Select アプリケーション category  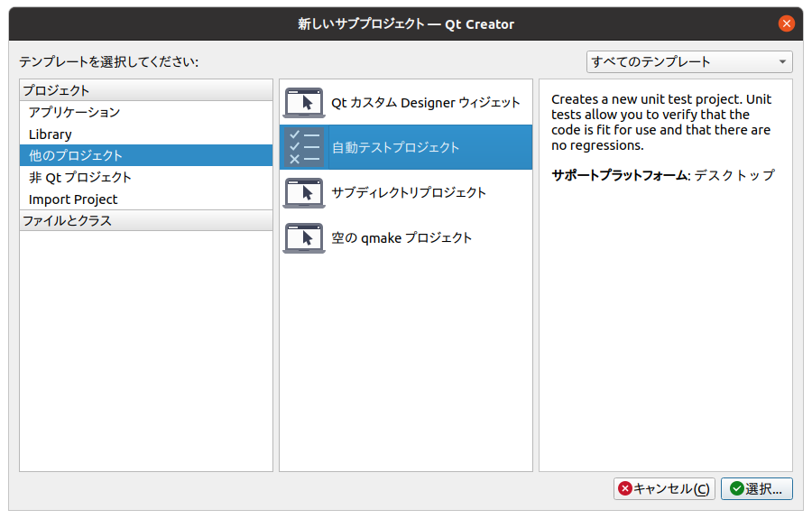tap(146, 112)
